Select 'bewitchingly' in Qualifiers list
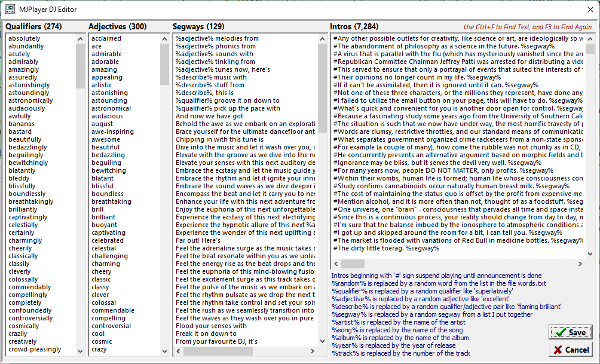The width and height of the screenshot is (600, 364). [x=28, y=163]
